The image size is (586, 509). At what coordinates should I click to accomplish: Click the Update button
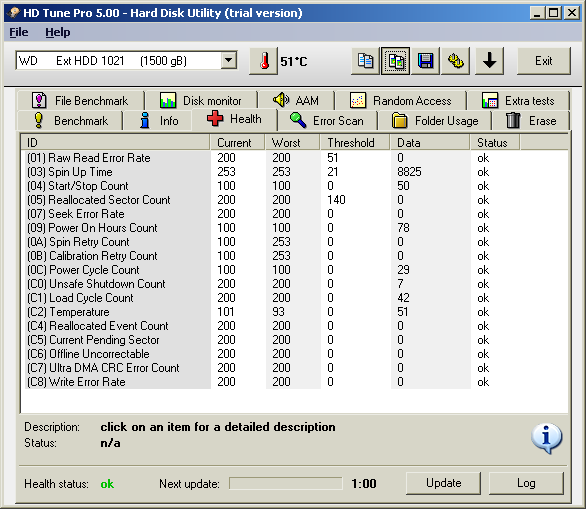tap(443, 483)
